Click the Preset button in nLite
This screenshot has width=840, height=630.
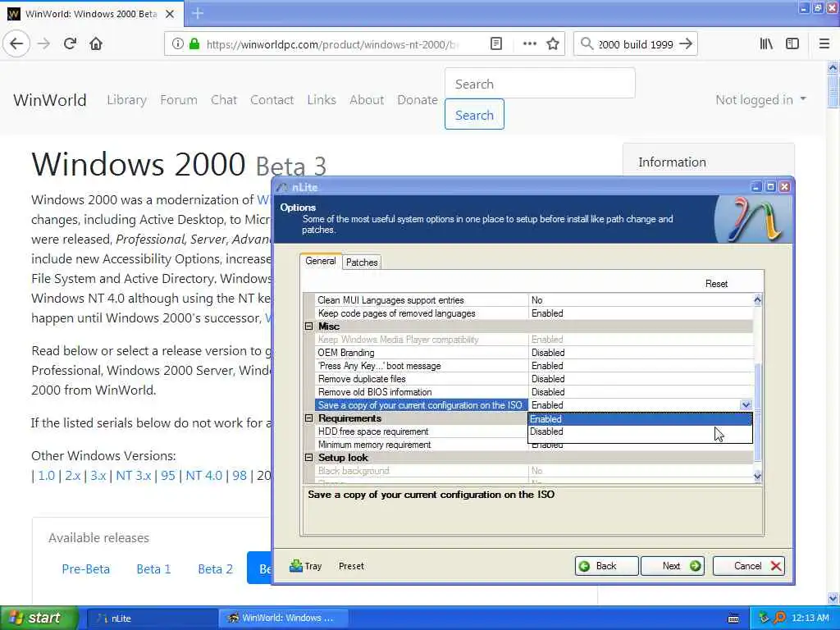point(351,566)
